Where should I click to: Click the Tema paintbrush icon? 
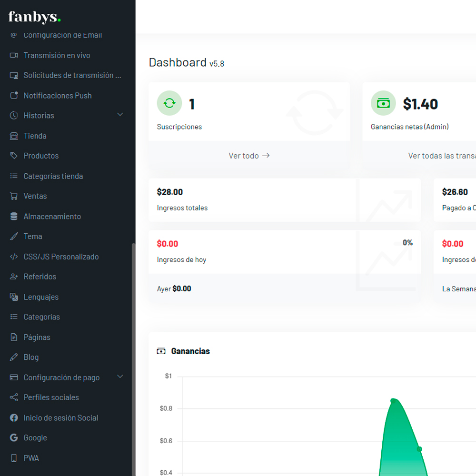click(14, 237)
